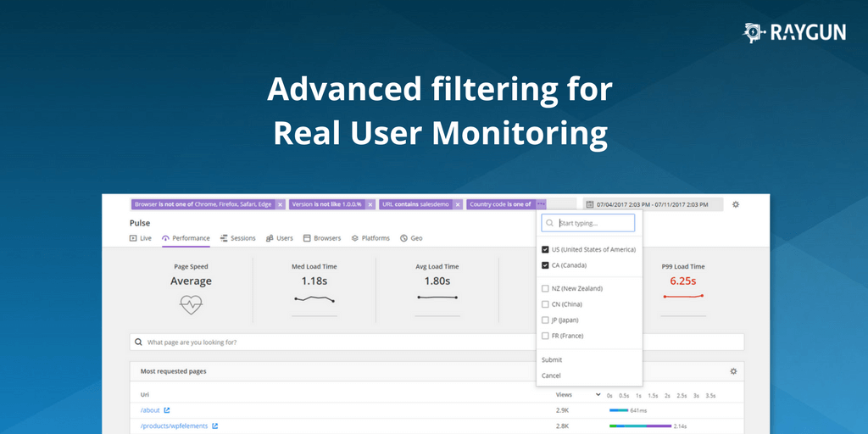868x434 pixels.
Task: Check CN (China) checkbox
Action: click(x=545, y=304)
